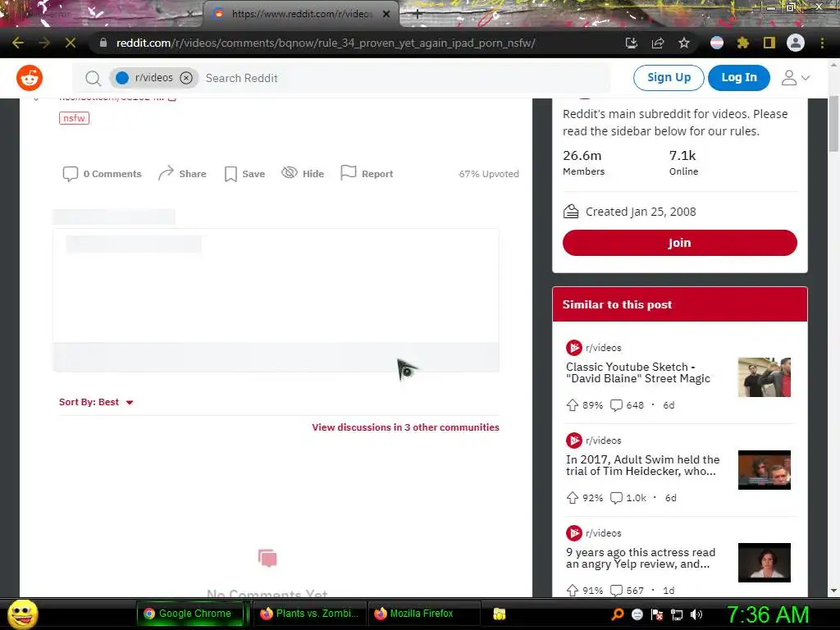Click the Created Jan 25, 2008 text
This screenshot has width=840, height=630.
pyautogui.click(x=641, y=212)
